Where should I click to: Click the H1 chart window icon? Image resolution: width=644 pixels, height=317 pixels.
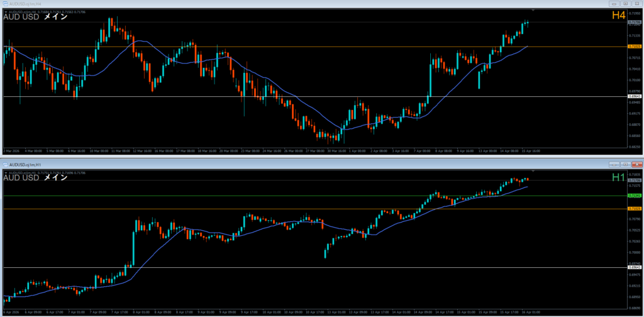[x=4, y=164]
